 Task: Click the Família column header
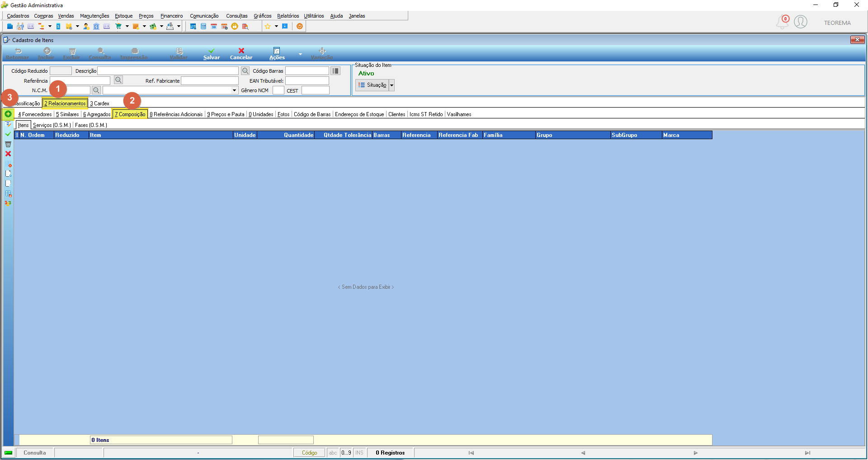click(x=509, y=135)
